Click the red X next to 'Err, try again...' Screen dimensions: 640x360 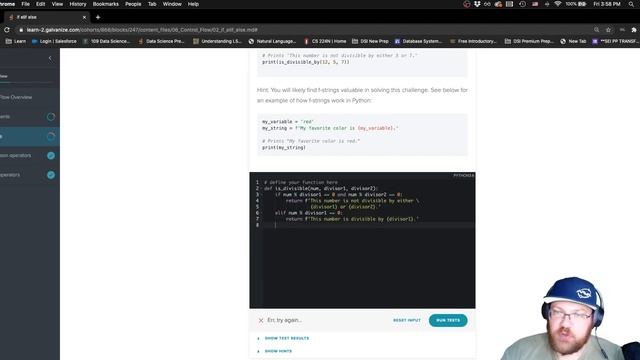(261, 320)
